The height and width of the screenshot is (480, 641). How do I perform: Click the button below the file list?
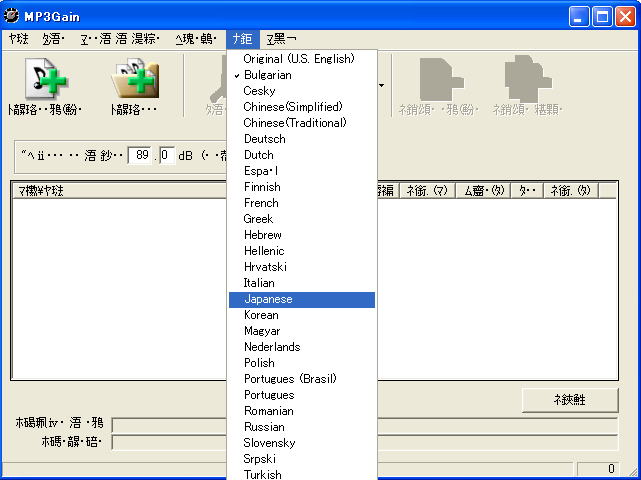(570, 400)
